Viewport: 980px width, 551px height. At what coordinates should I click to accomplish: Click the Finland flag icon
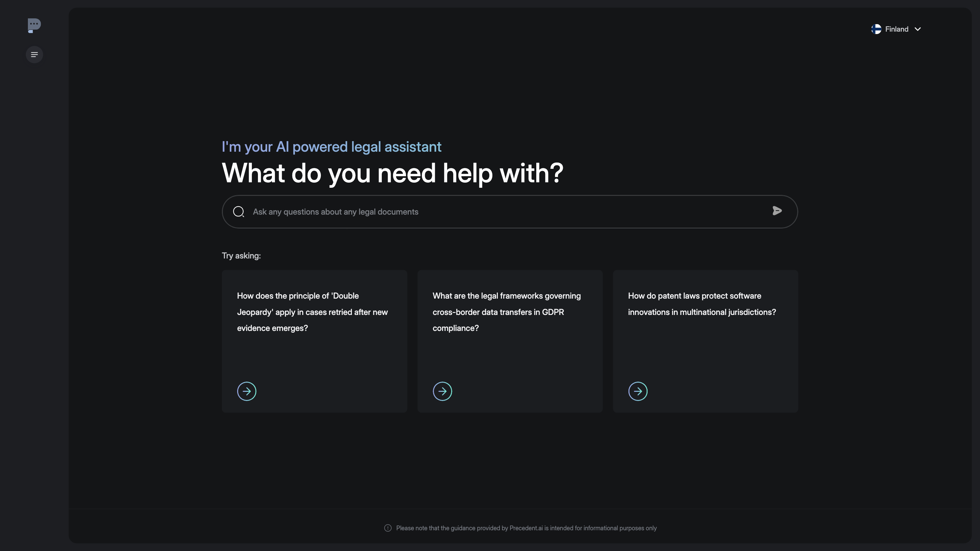(876, 29)
